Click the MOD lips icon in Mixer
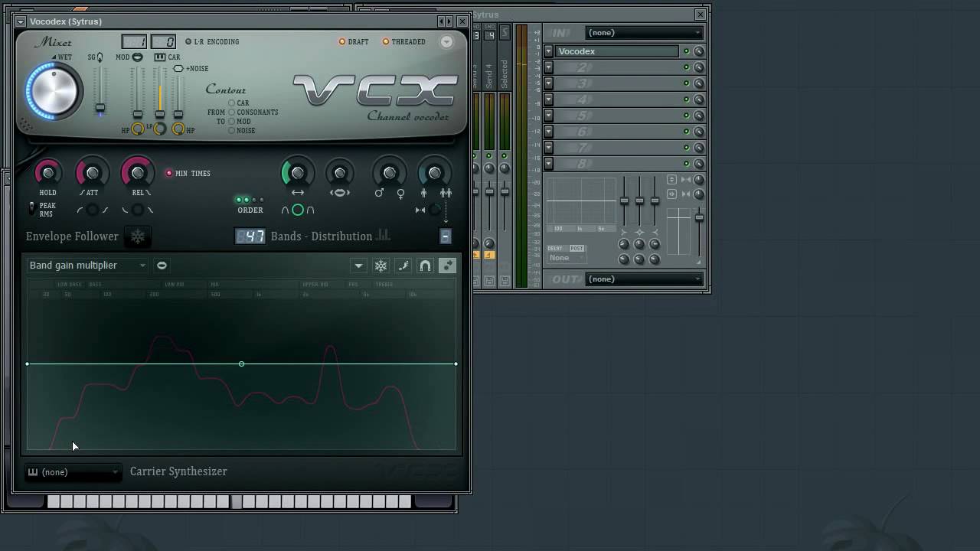 tap(138, 57)
